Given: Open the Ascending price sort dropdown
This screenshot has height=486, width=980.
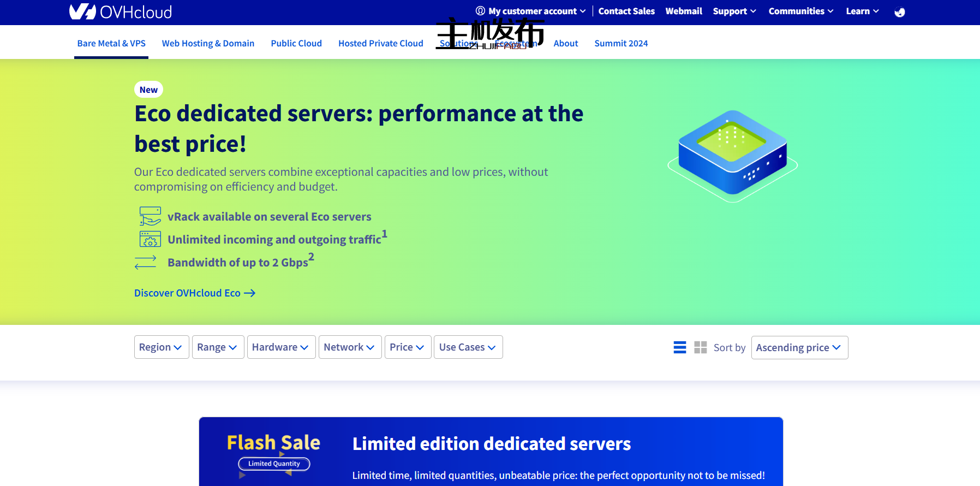Looking at the screenshot, I should (x=799, y=348).
